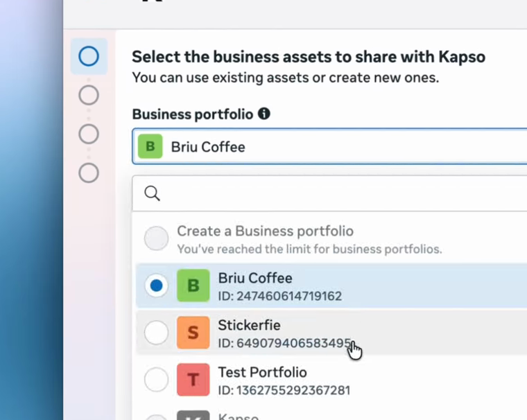Select the Create a Business portfolio radio button

(156, 238)
